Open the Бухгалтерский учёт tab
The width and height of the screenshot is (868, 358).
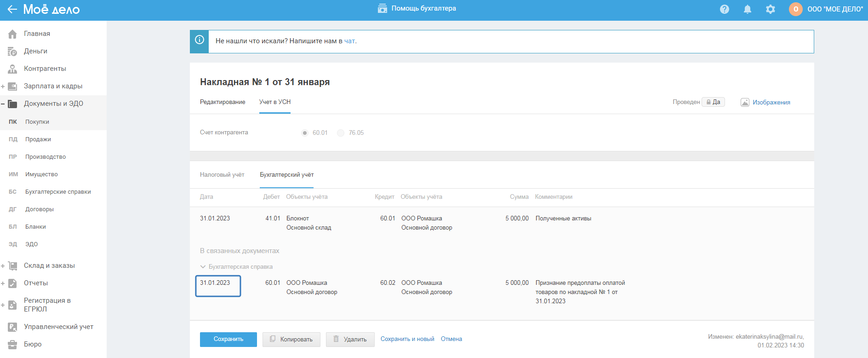click(287, 175)
